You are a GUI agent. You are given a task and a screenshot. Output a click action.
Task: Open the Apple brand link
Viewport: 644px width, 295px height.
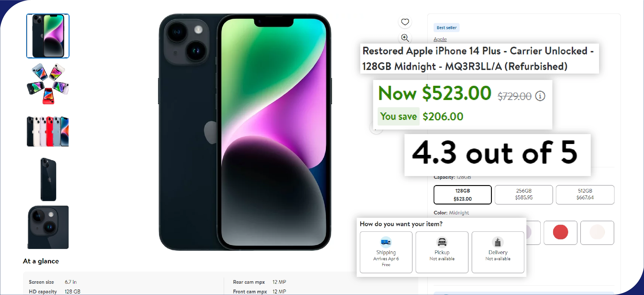coord(440,39)
